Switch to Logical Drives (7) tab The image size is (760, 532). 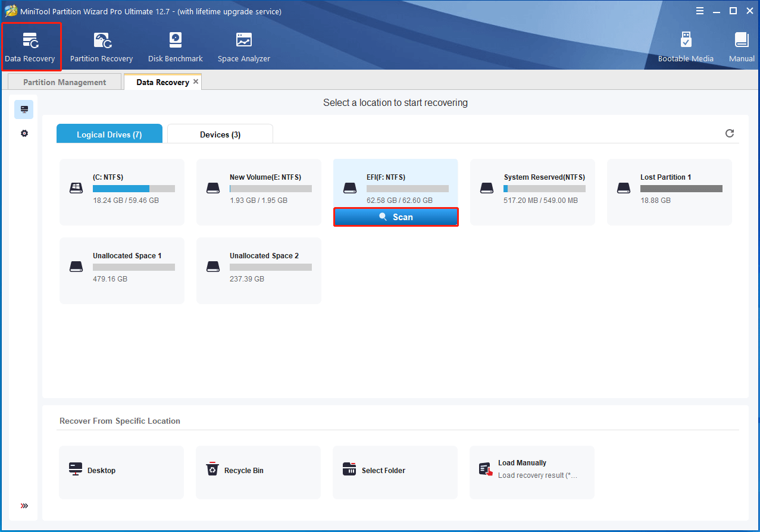point(110,134)
